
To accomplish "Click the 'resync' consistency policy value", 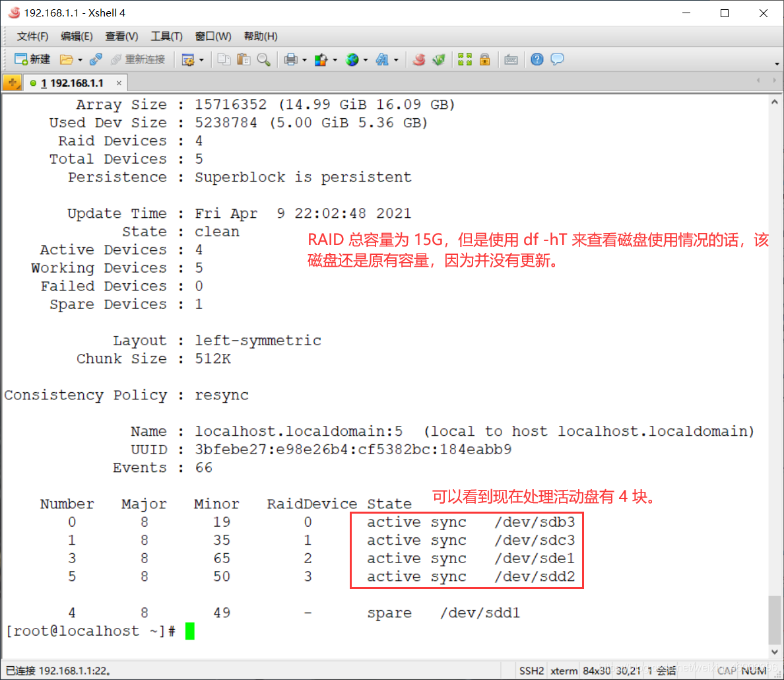I will coord(222,395).
